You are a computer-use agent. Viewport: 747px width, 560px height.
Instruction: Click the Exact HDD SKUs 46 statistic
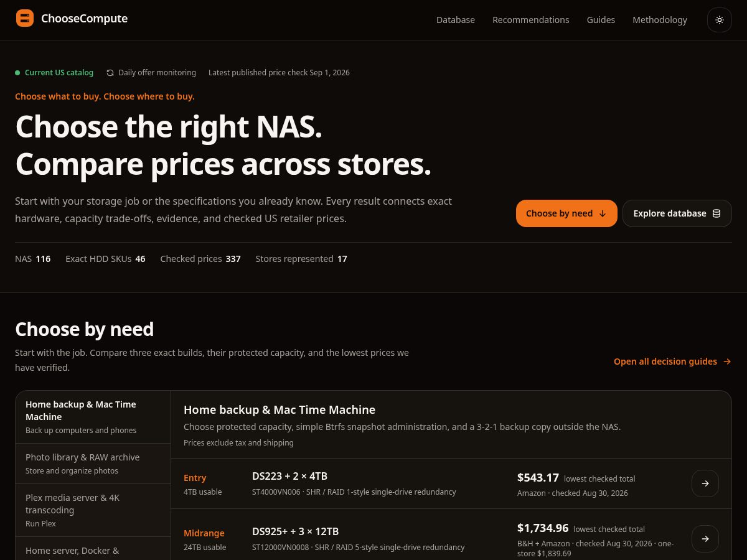[105, 259]
